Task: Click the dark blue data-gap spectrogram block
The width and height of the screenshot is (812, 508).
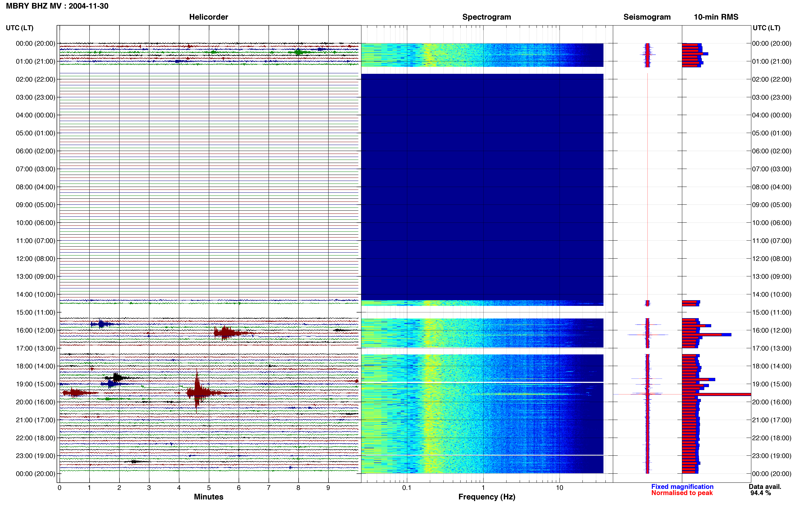Action: click(x=482, y=187)
